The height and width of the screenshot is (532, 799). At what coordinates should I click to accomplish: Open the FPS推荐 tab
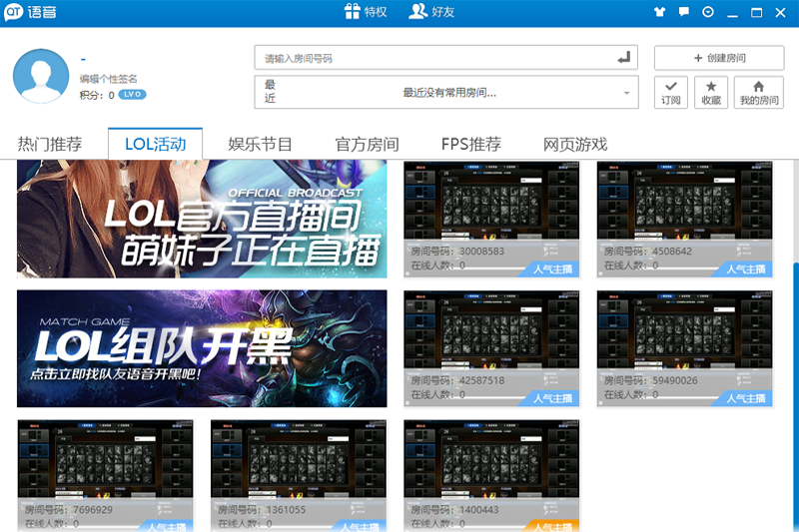pos(470,144)
